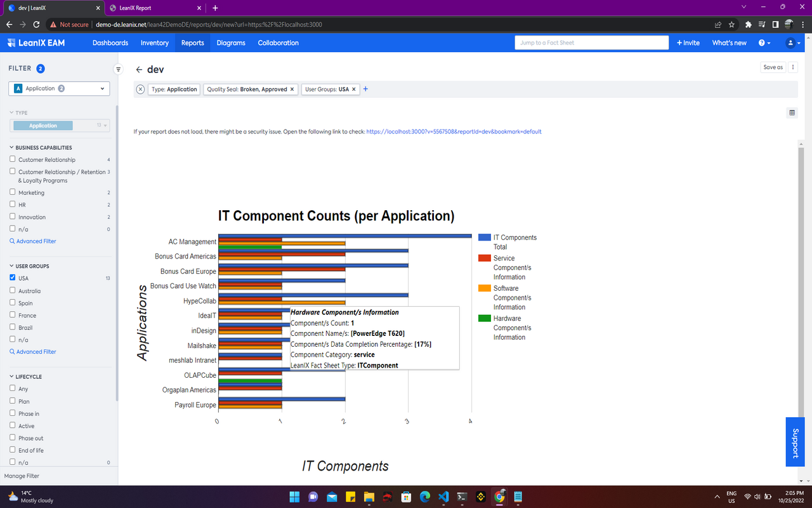Click the Save as button
This screenshot has width=812, height=508.
773,67
